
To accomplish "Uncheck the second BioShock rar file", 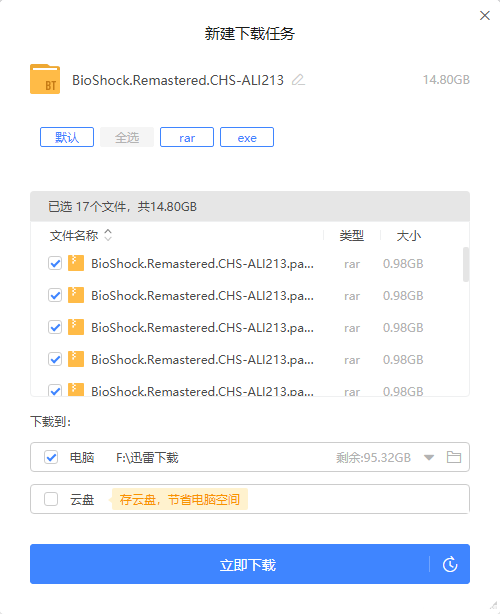I will point(55,295).
